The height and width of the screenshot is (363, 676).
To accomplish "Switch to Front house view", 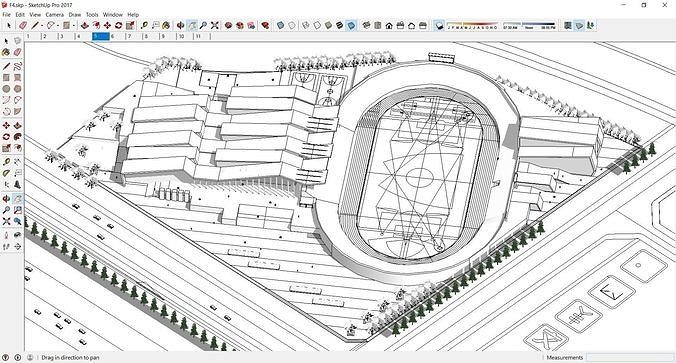I will (x=389, y=26).
